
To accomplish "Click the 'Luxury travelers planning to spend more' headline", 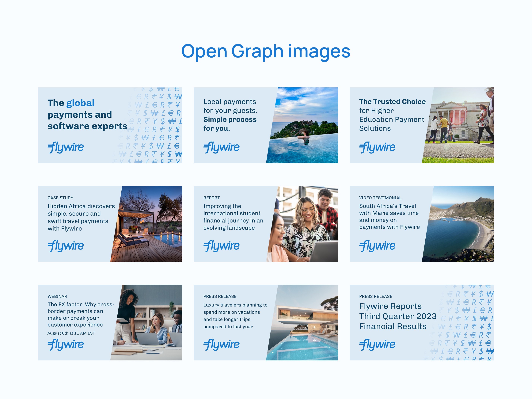I will click(235, 316).
